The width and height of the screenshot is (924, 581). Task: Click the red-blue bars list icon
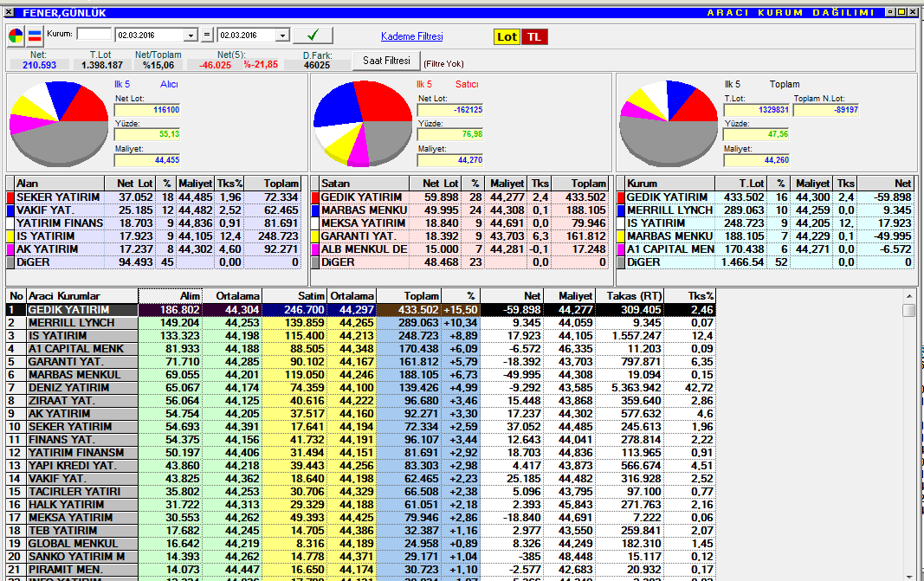click(x=35, y=36)
